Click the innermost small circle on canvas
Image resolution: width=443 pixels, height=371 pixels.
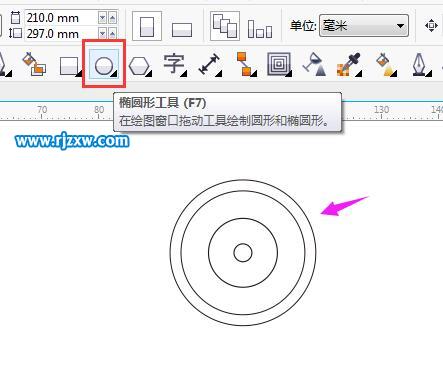point(243,252)
